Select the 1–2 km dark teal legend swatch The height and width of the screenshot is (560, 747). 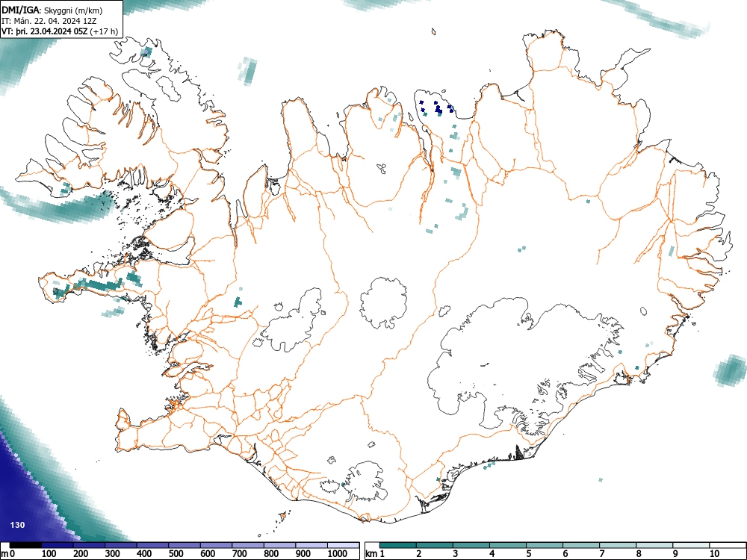398,545
